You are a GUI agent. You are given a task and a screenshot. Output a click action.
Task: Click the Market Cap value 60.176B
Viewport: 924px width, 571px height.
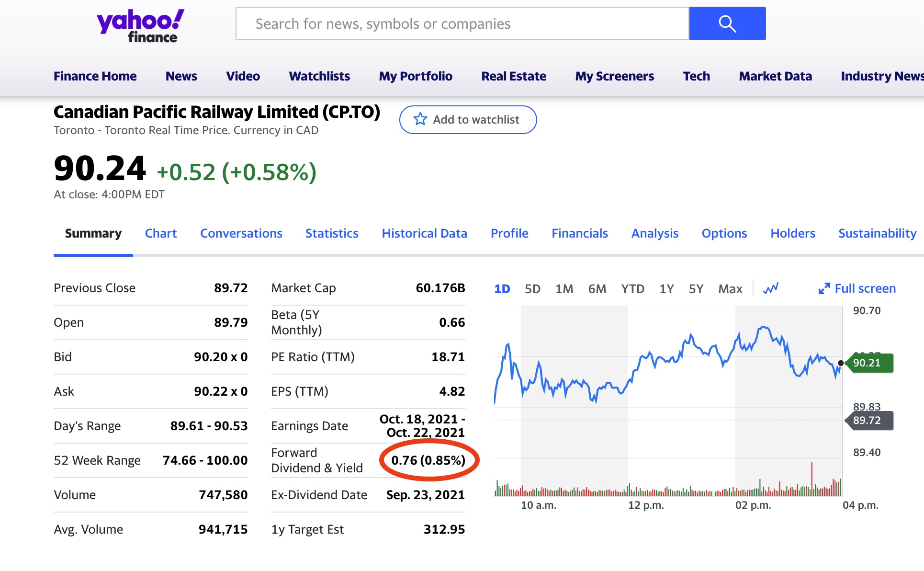pyautogui.click(x=440, y=288)
